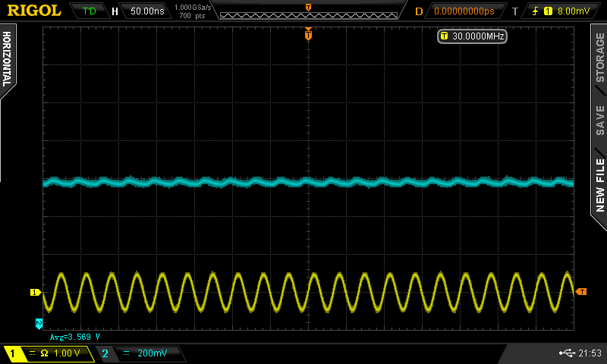Screen dimensions: 607x364
Task: Click the RIGOL logo
Action: [34, 11]
